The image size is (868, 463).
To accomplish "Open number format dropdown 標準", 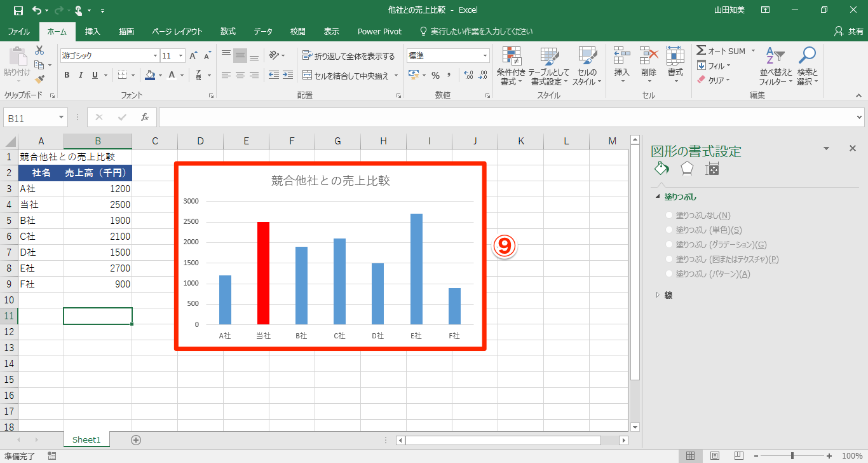I will click(485, 56).
